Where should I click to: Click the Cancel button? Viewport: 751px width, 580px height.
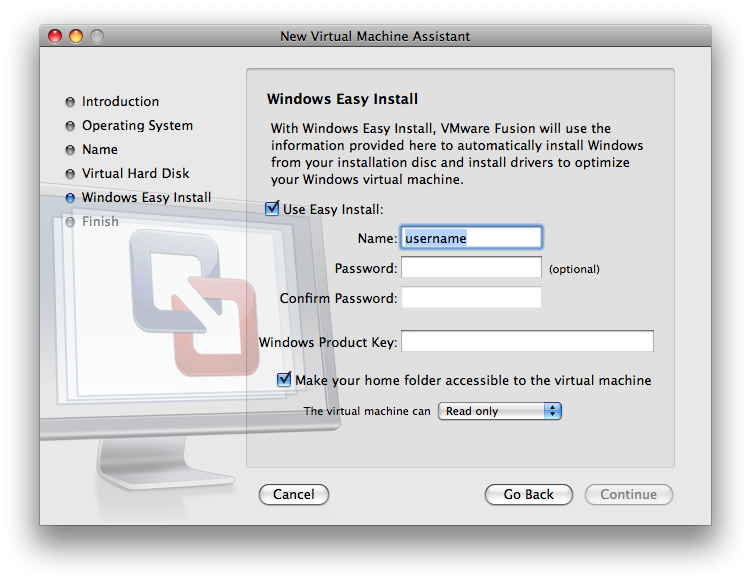click(294, 494)
